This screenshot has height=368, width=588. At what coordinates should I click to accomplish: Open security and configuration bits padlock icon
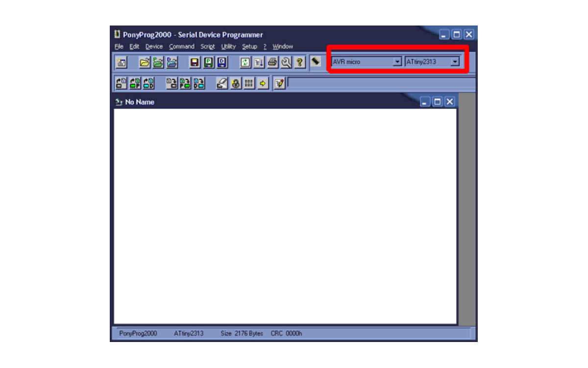point(236,83)
